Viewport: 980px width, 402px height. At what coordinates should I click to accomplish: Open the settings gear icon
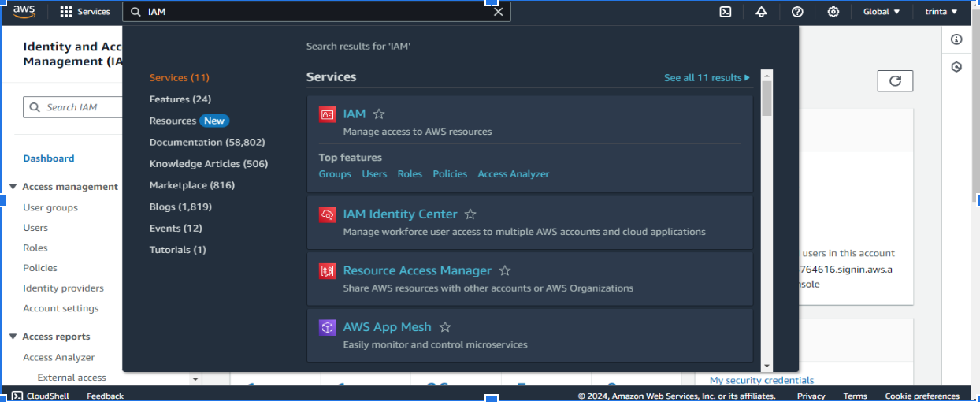[x=833, y=12]
